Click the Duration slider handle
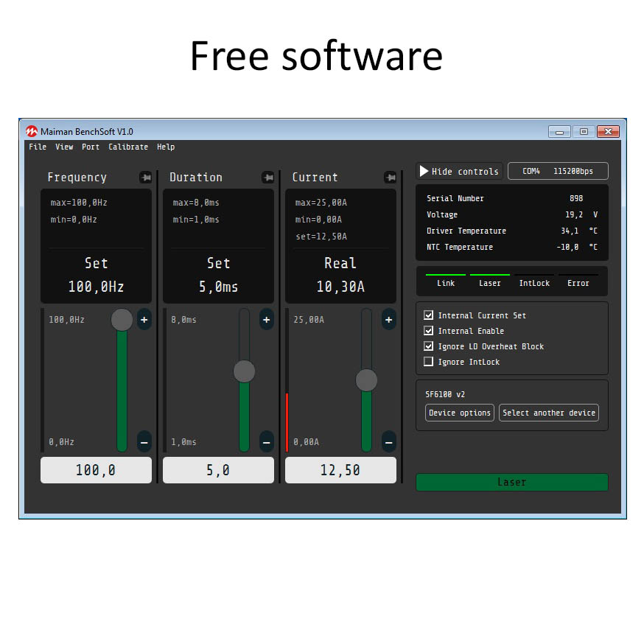The height and width of the screenshot is (644, 644). click(245, 371)
